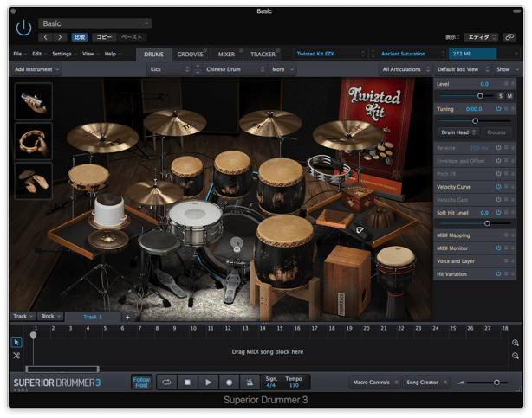Open the Settings menu
The image size is (532, 418).
tap(64, 54)
